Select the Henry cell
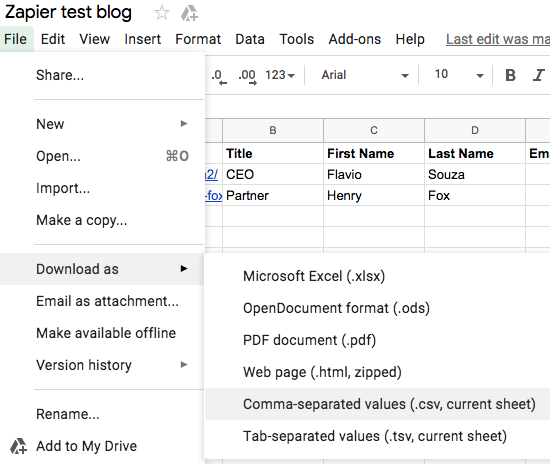 coord(374,195)
